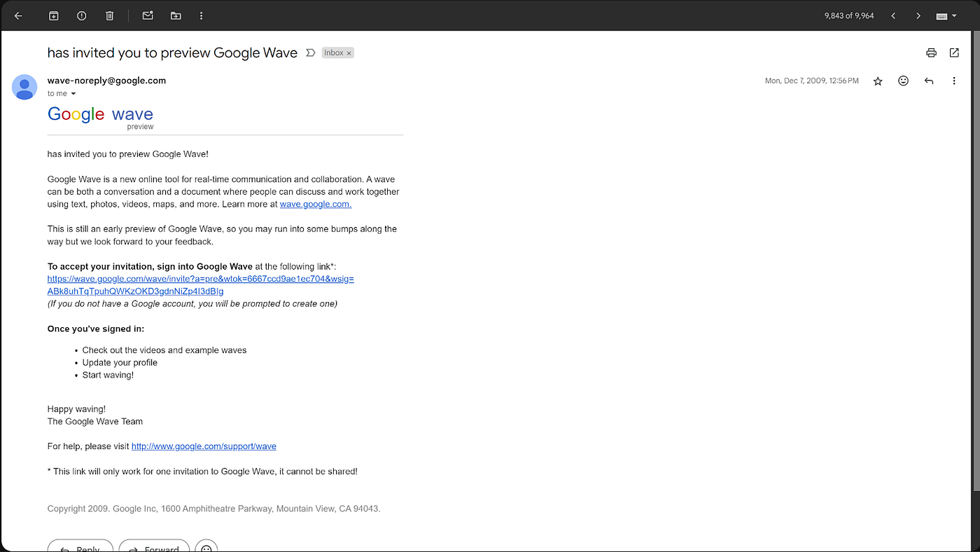Click 'Once you've signed in:' heading

pos(96,329)
